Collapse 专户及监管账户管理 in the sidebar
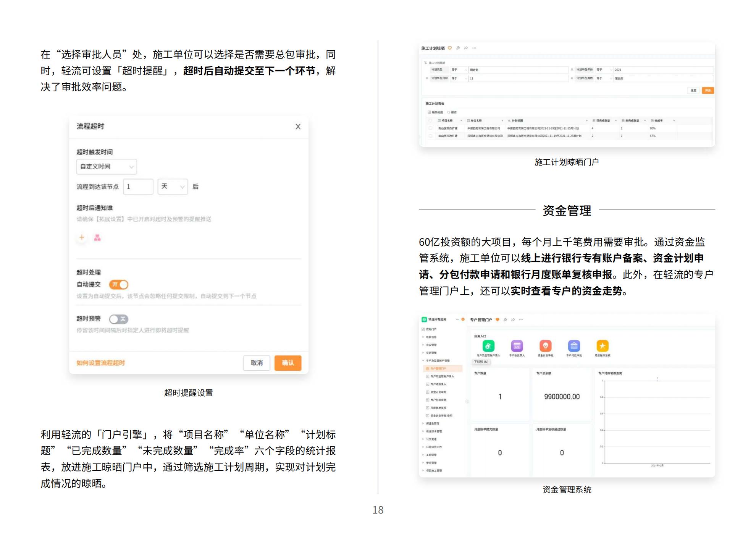The width and height of the screenshot is (756, 535). 423,361
